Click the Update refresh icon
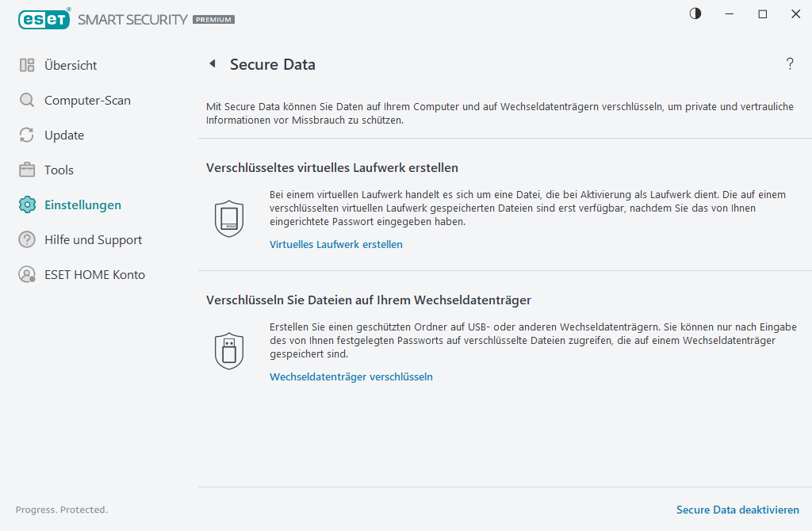Screen dimensions: 812x531 [x=26, y=135]
